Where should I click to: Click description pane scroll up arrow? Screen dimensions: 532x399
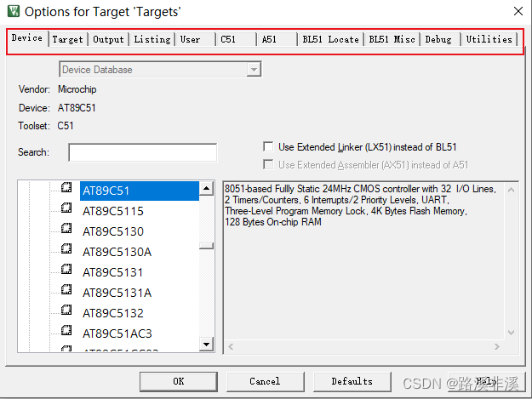click(511, 190)
